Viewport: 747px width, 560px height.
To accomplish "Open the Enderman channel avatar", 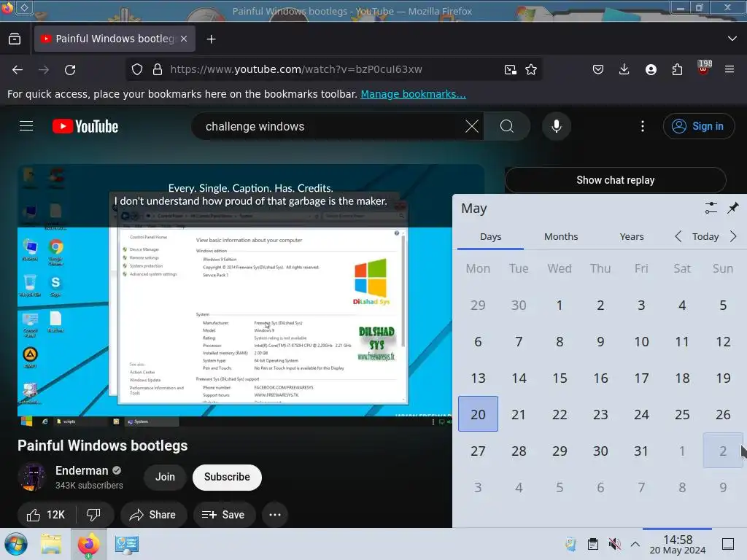I will point(32,477).
